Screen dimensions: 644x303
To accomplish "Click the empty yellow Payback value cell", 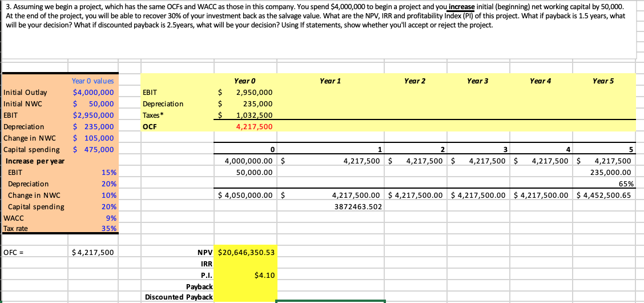I will tap(245, 286).
